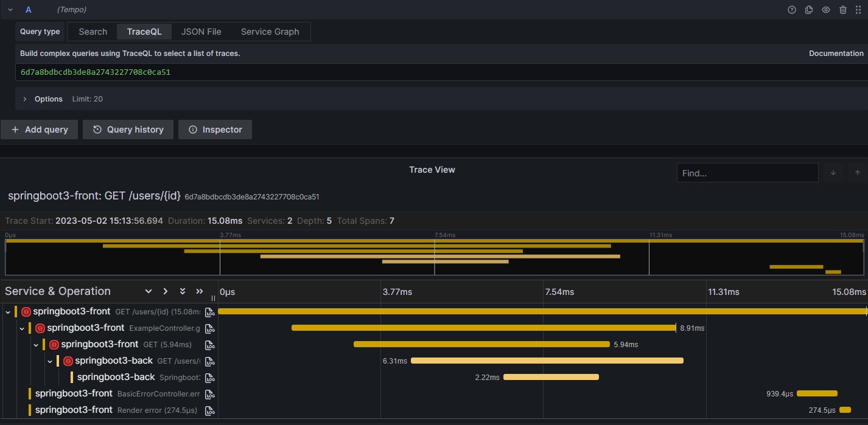
Task: Open Service Graph query type tab
Action: [x=270, y=32]
